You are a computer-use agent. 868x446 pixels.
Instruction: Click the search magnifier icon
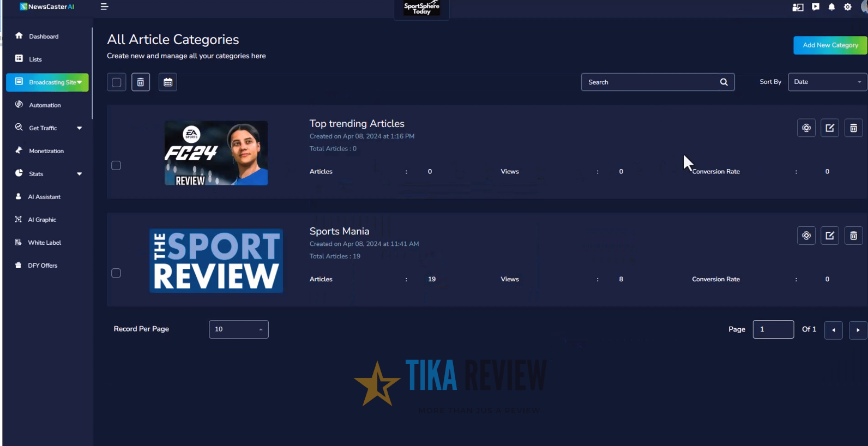tap(724, 82)
